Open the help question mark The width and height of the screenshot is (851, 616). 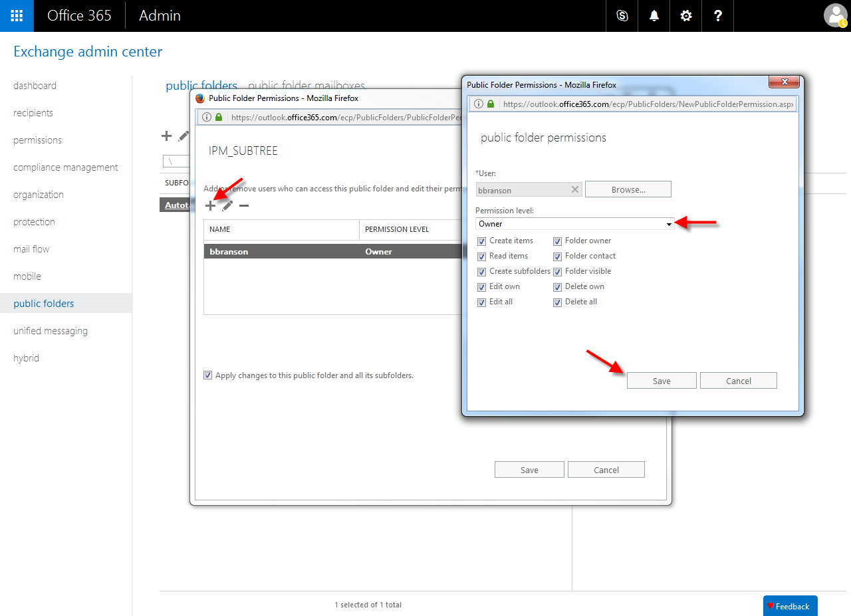pyautogui.click(x=718, y=16)
